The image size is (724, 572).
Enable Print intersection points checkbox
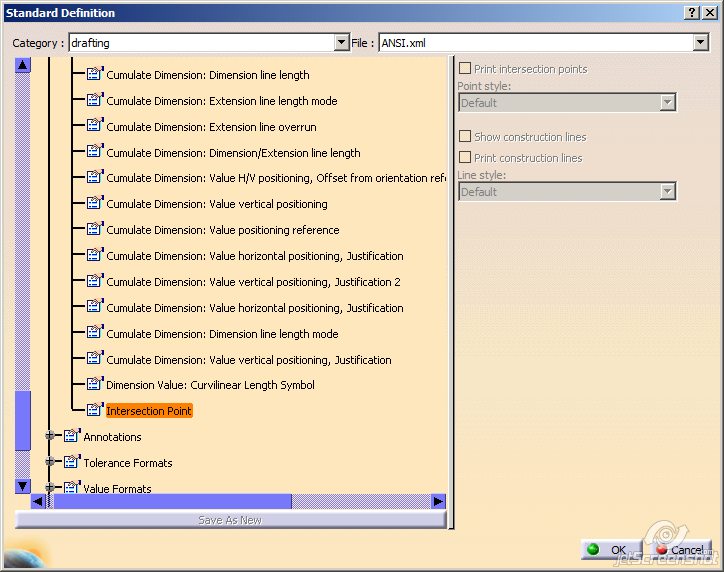pos(465,68)
